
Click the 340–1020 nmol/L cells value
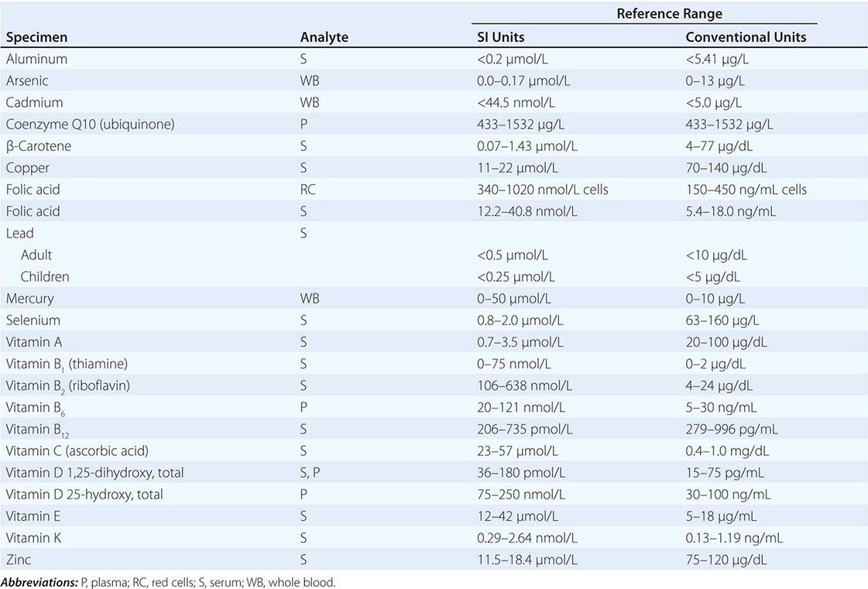(542, 190)
